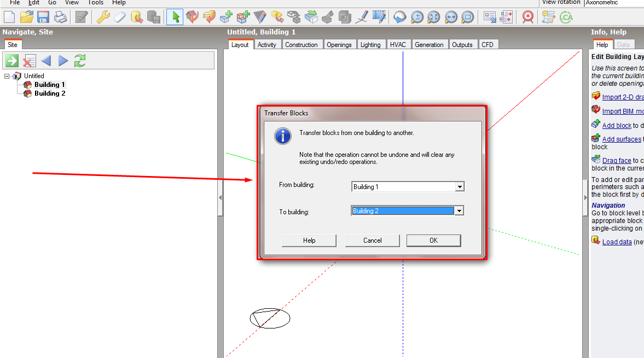Image resolution: width=644 pixels, height=358 pixels.
Task: Collapse the Navigate panel with left splitter arrow
Action: tap(220, 198)
